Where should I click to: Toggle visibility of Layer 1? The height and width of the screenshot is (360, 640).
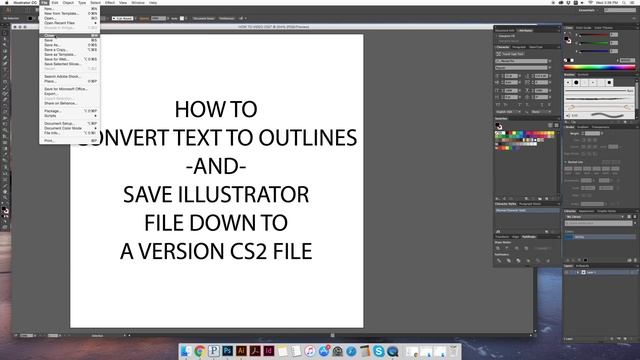point(567,272)
